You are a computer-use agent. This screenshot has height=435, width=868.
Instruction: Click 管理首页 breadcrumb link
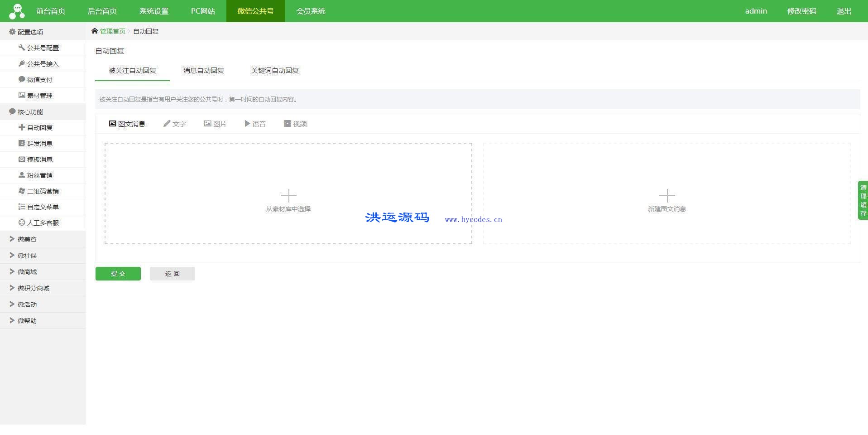pos(113,31)
